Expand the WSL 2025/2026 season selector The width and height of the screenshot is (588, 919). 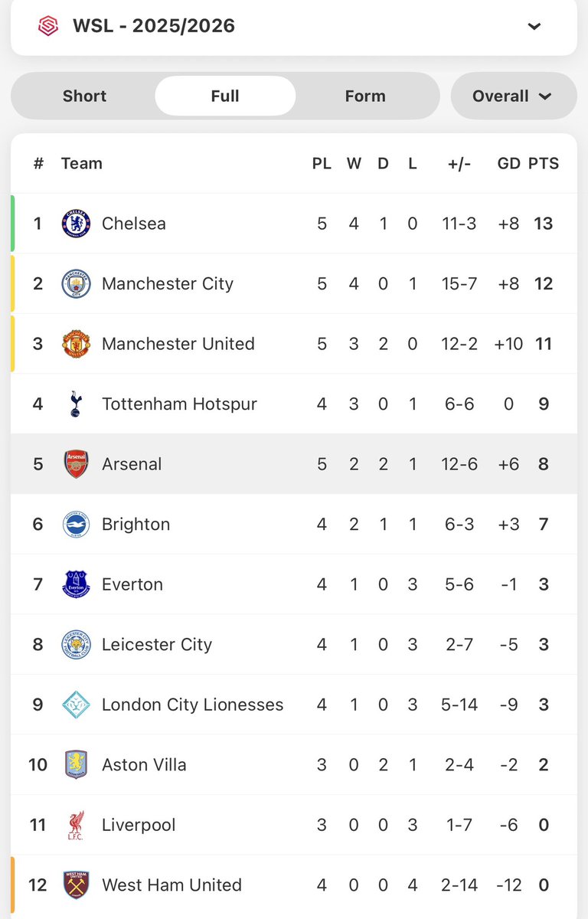coord(294,27)
